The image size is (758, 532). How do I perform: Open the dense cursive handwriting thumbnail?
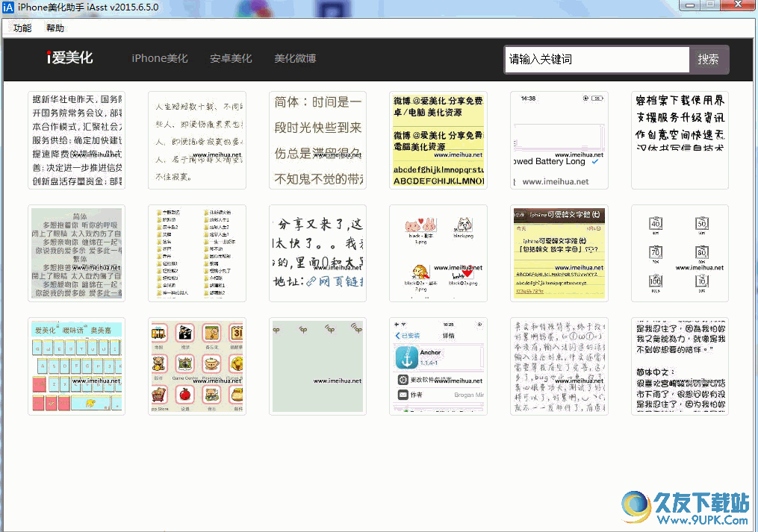click(x=559, y=366)
